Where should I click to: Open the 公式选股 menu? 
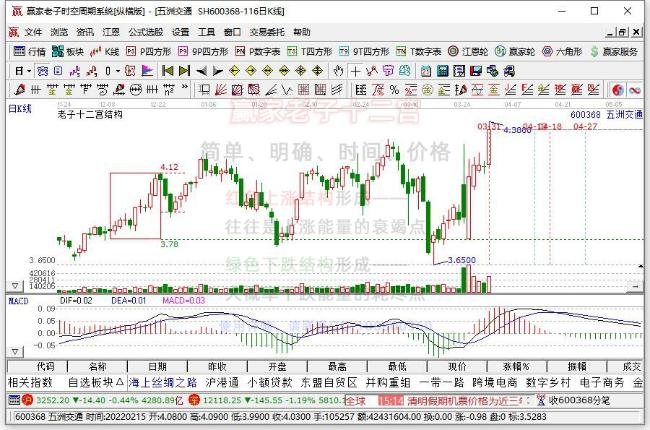click(146, 32)
